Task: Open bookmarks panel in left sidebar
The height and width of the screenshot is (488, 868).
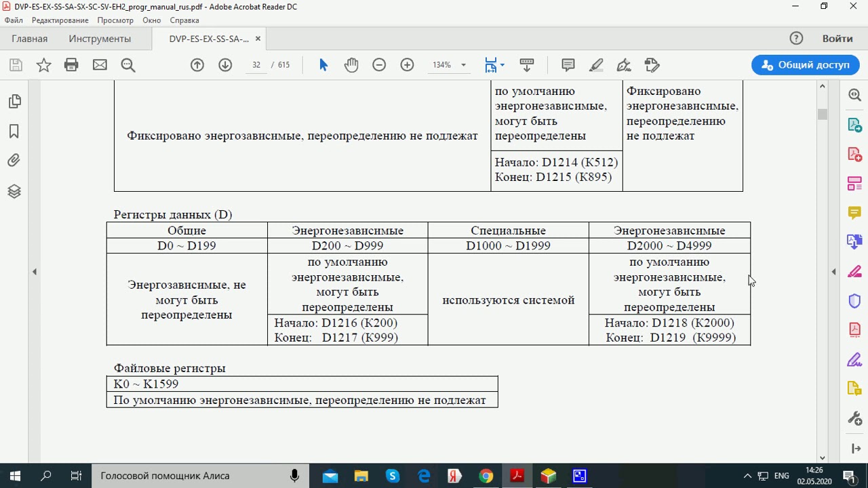Action: coord(14,131)
